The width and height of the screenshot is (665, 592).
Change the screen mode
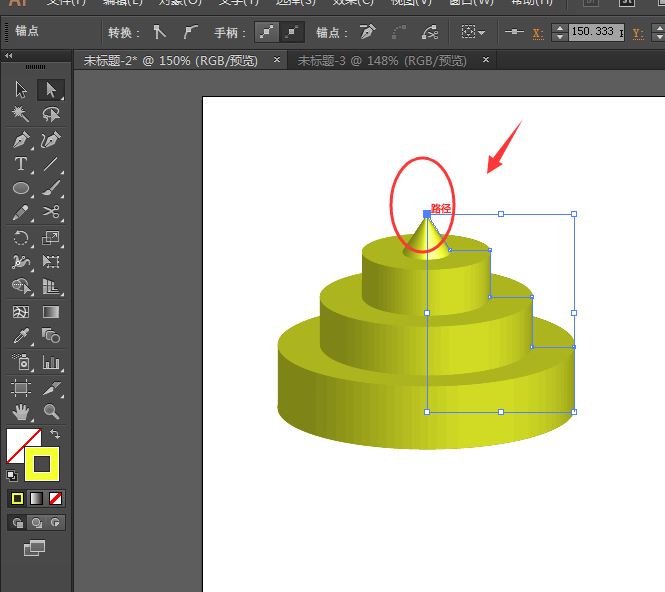point(34,548)
